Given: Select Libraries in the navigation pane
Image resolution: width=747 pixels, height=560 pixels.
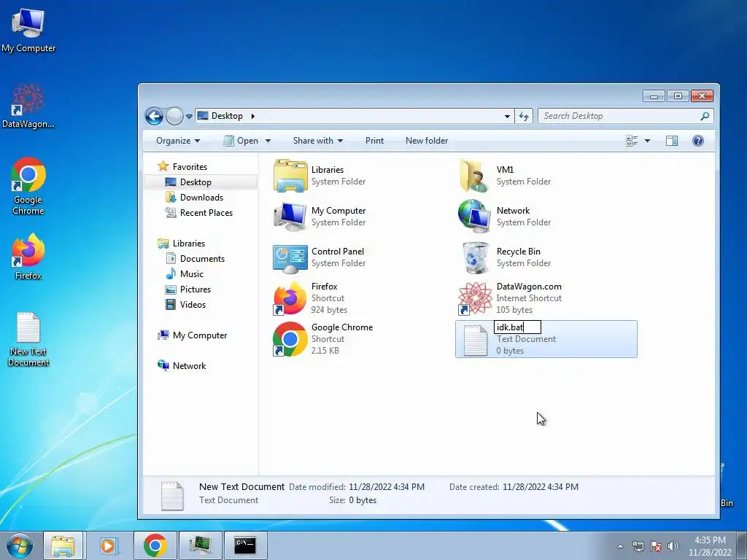Looking at the screenshot, I should tap(182, 244).
